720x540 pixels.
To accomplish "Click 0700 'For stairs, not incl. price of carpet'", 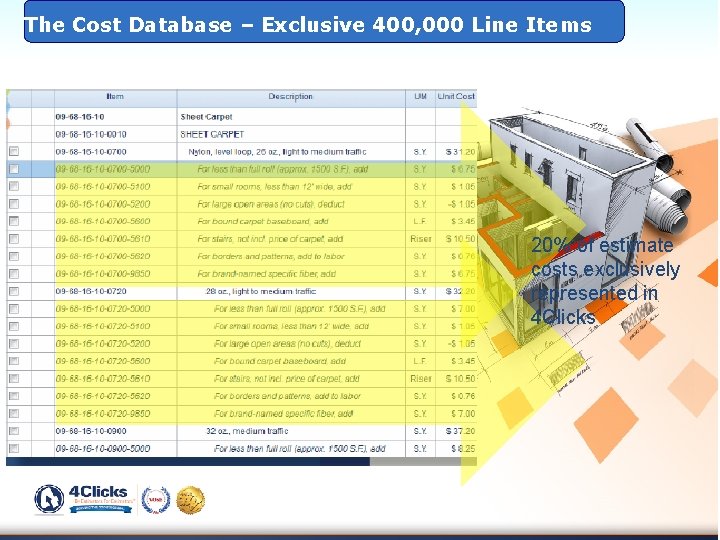I will pos(270,239).
